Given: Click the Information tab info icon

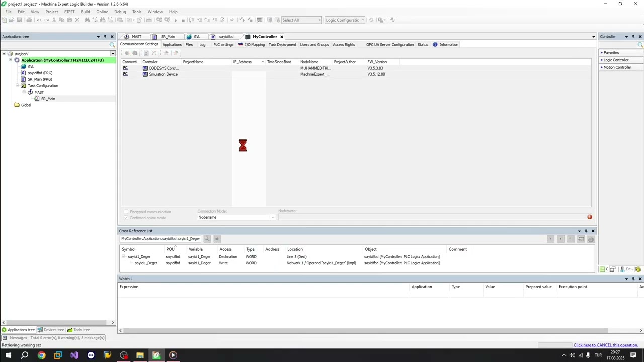Looking at the screenshot, I should coord(435,45).
